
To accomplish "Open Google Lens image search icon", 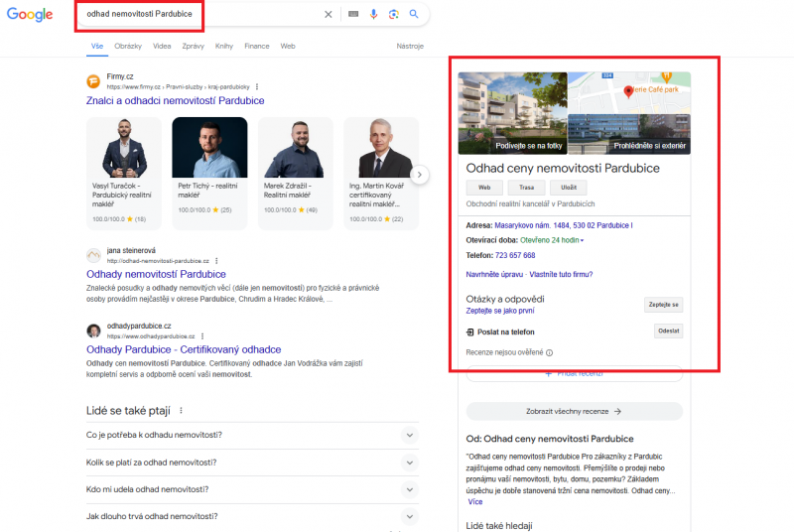I will pos(393,14).
